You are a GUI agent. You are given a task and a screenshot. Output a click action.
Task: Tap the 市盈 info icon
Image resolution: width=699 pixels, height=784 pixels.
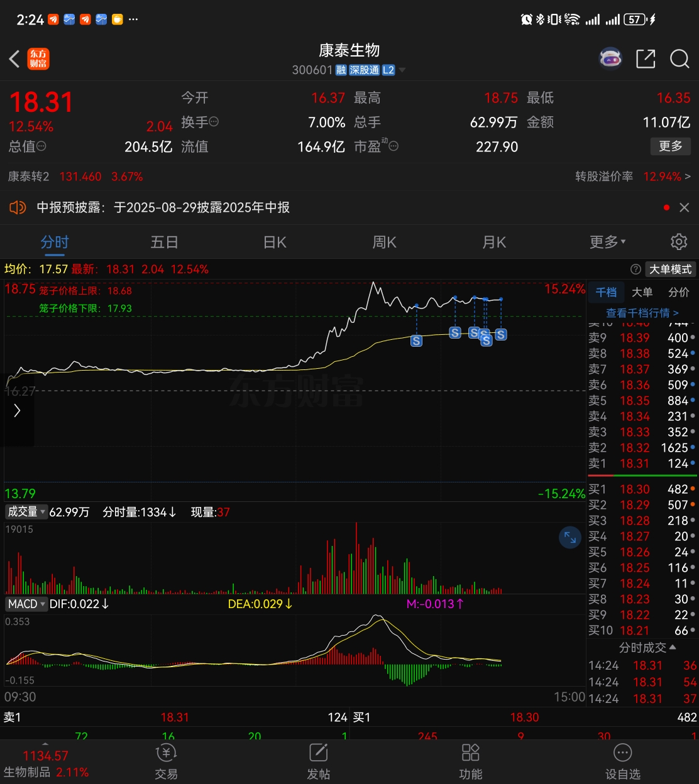(x=394, y=146)
